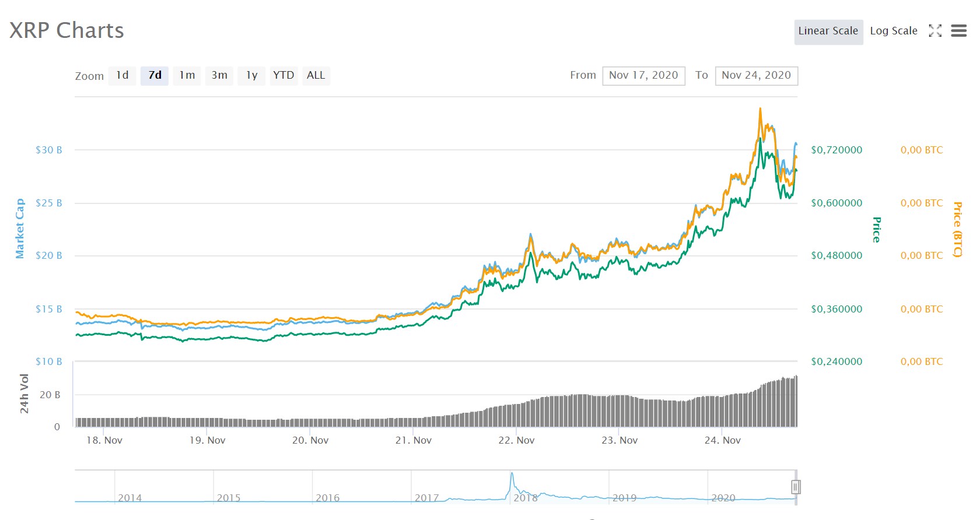Click the 24h Vol axis label
The height and width of the screenshot is (520, 980).
[24, 393]
